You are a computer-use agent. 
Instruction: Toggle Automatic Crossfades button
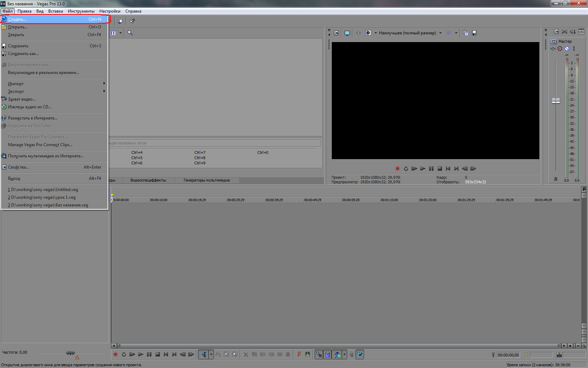(x=327, y=354)
